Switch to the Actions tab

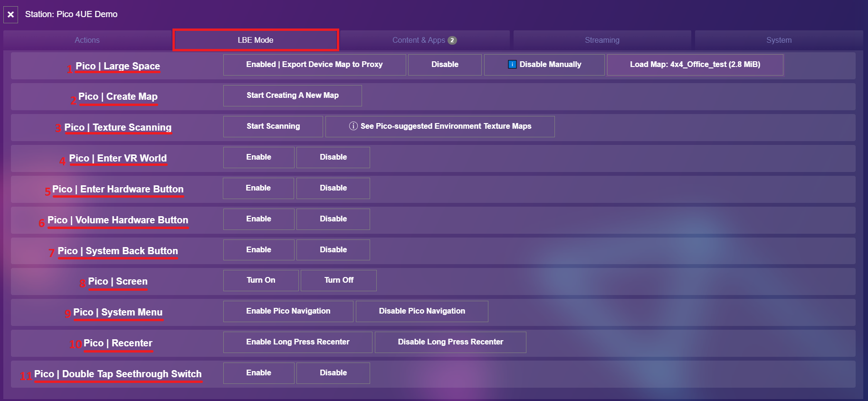click(87, 40)
